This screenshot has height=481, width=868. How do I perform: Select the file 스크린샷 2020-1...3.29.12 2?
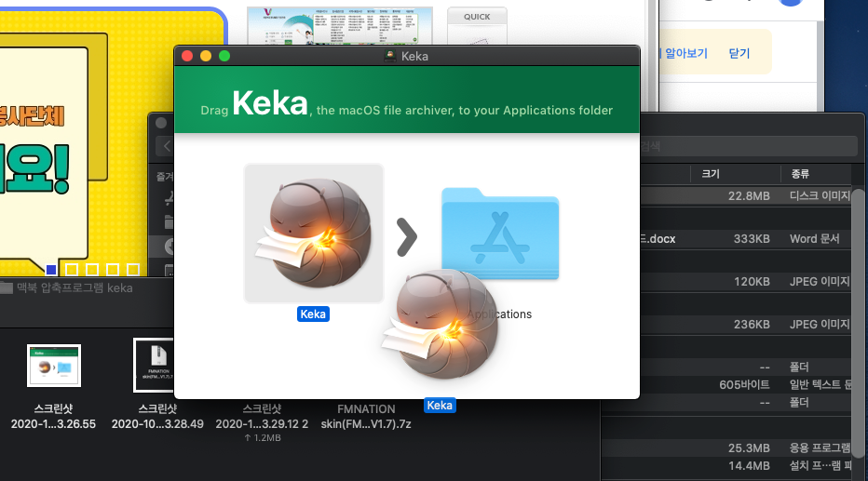262,416
